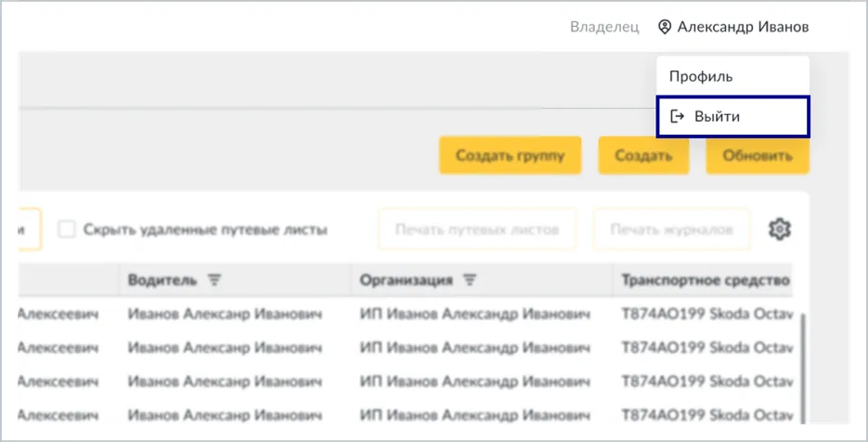Click the Владелец role label
Image resolution: width=868 pixels, height=442 pixels.
[604, 27]
